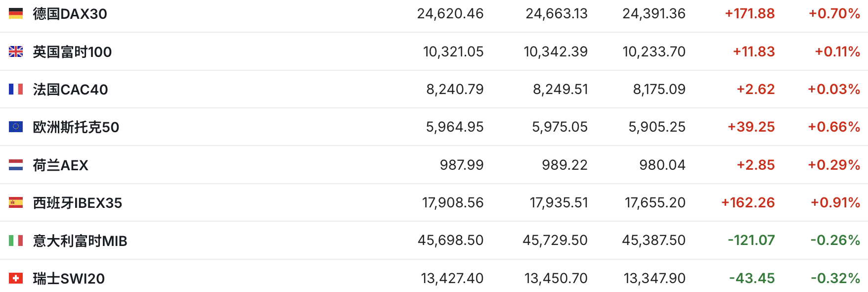Image resolution: width=868 pixels, height=292 pixels.
Task: Click the Spanish flag icon
Action: coord(16,202)
